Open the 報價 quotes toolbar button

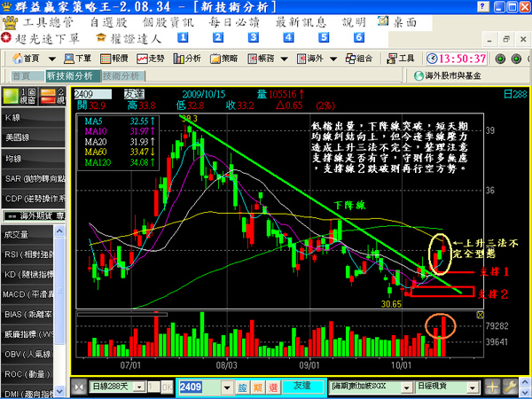pyautogui.click(x=114, y=59)
